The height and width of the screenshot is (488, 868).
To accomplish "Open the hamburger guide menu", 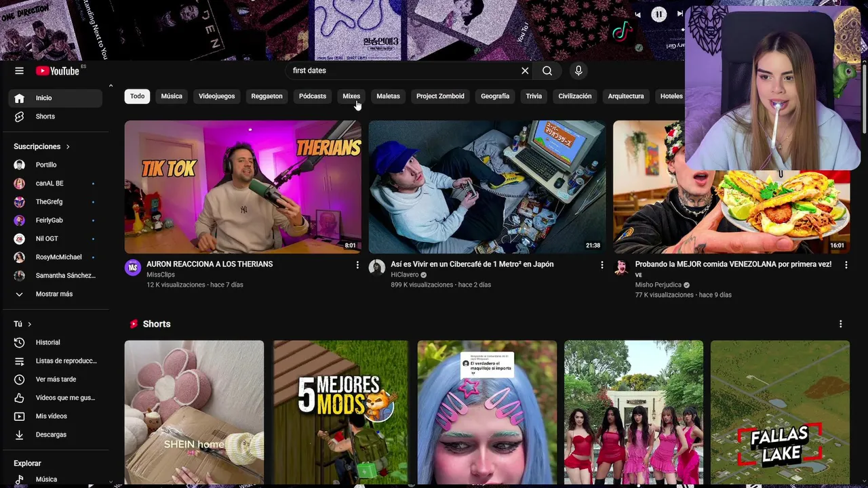I will (x=19, y=70).
